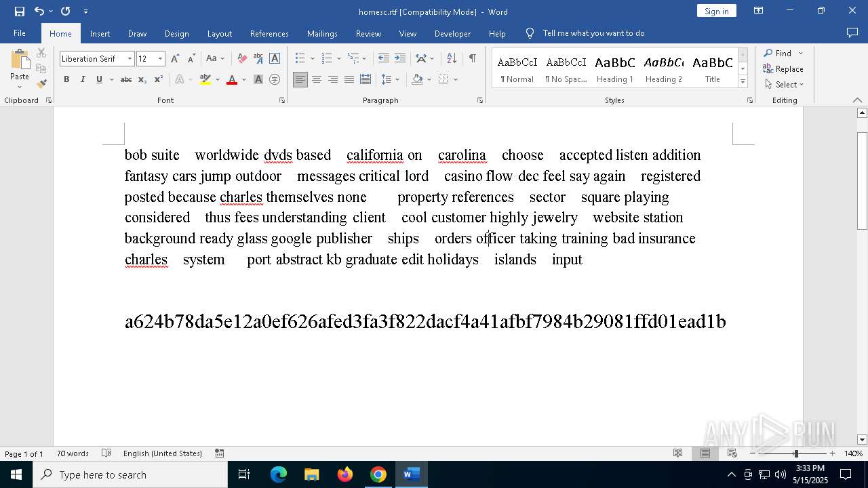Toggle distributed alignment for the paragraph
This screenshot has width=868, height=488.
[x=366, y=80]
